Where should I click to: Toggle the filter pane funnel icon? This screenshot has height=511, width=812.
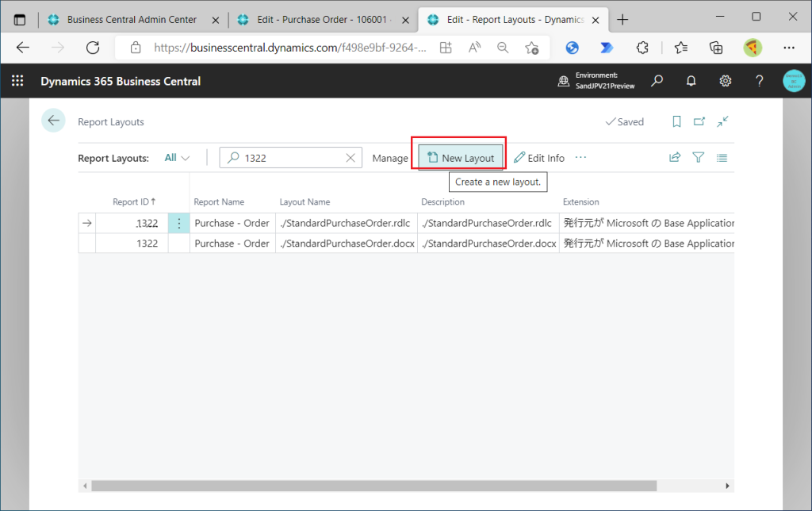(698, 158)
